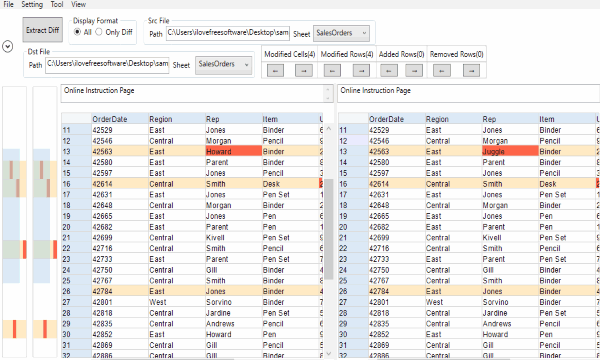Image resolution: width=600 pixels, height=360 pixels.
Task: Open the Dst File Sheet dropdown
Action: (223, 64)
